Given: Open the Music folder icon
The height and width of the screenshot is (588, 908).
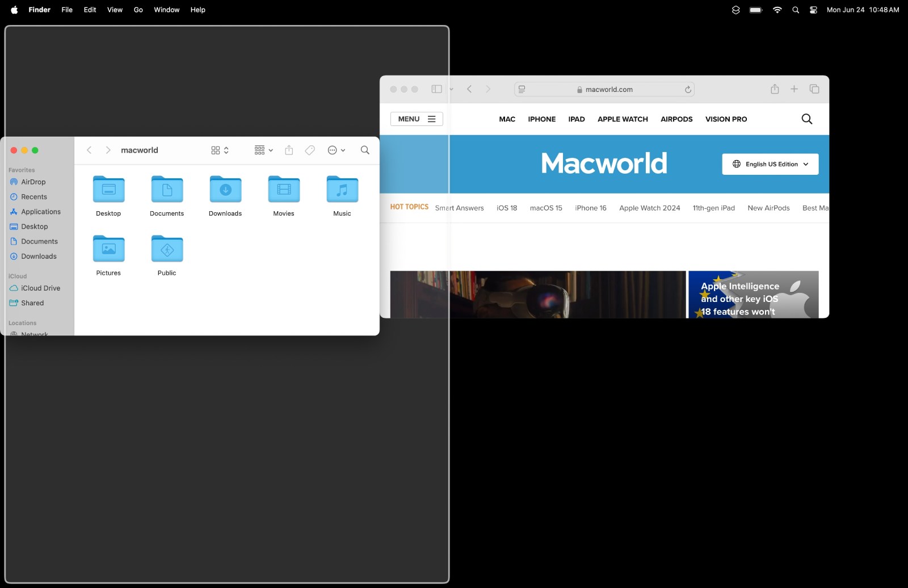Looking at the screenshot, I should click(342, 190).
